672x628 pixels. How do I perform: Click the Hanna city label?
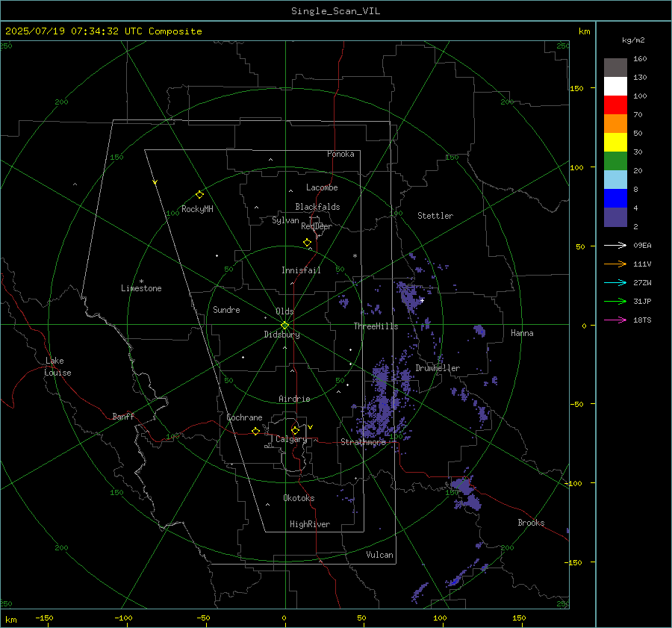pyautogui.click(x=522, y=333)
